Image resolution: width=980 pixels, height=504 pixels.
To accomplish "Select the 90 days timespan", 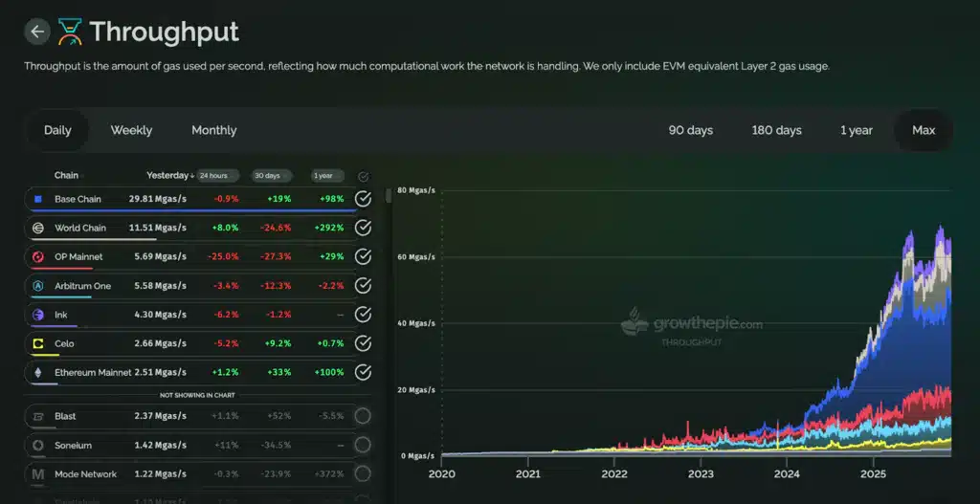I will (x=691, y=130).
